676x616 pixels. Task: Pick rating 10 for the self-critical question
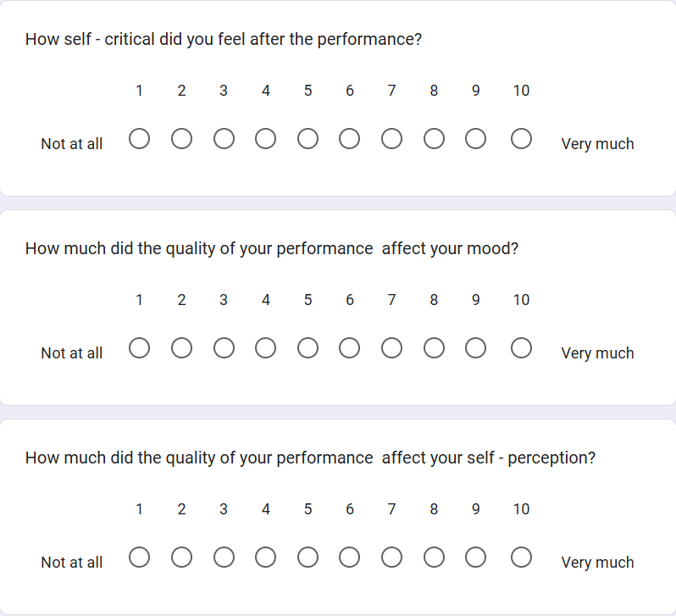click(522, 138)
